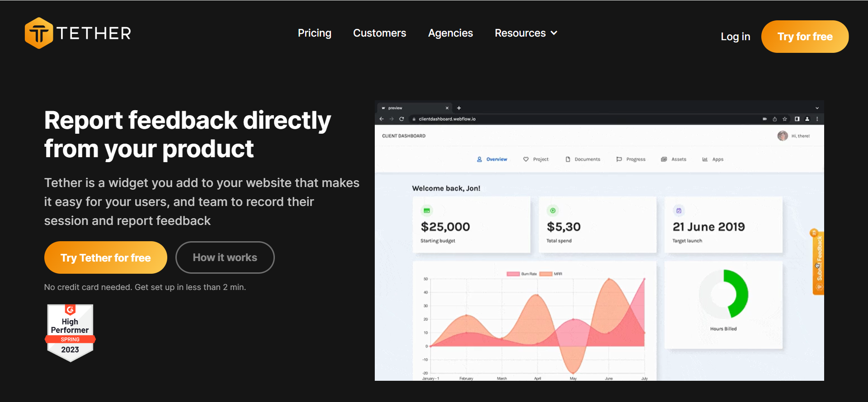This screenshot has height=402, width=868.
Task: Expand the Resources dropdown menu
Action: coord(526,33)
